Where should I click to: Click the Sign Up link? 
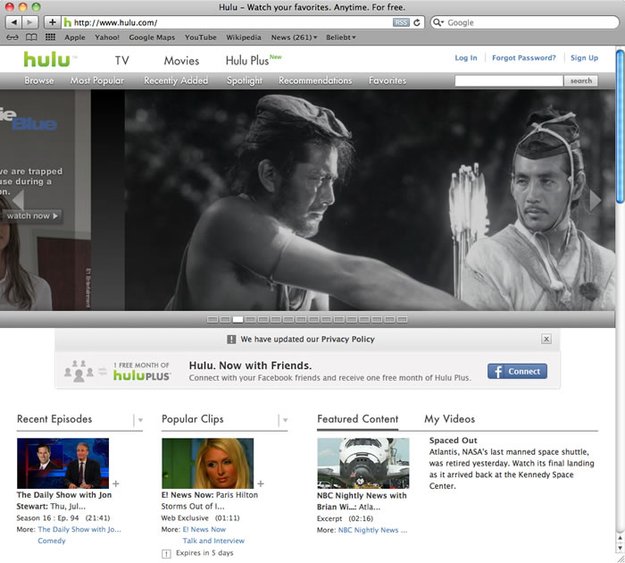[x=584, y=58]
